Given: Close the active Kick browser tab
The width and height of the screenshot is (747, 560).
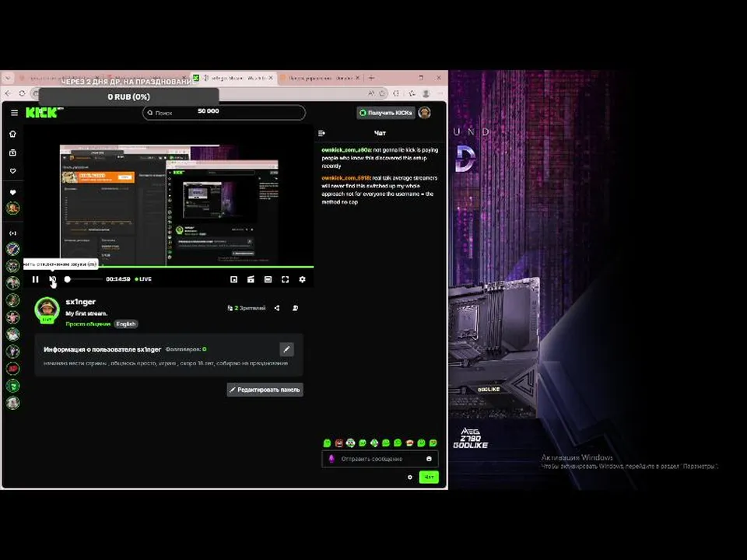Looking at the screenshot, I should [x=271, y=78].
